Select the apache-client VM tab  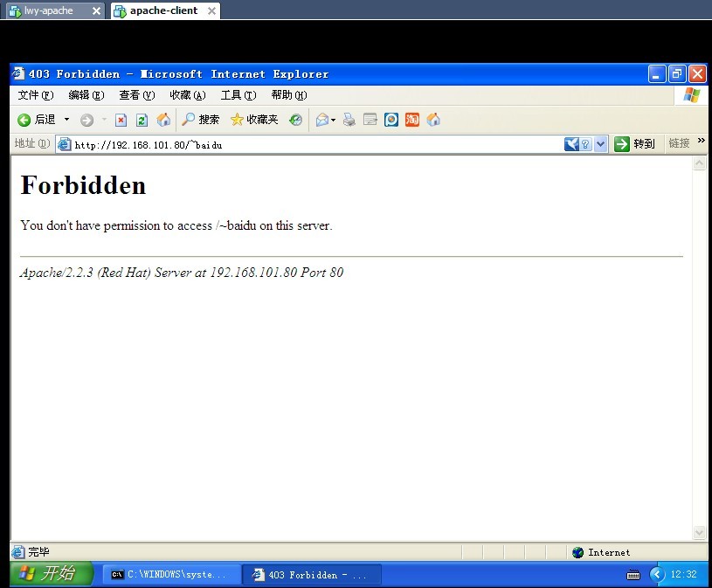point(163,10)
